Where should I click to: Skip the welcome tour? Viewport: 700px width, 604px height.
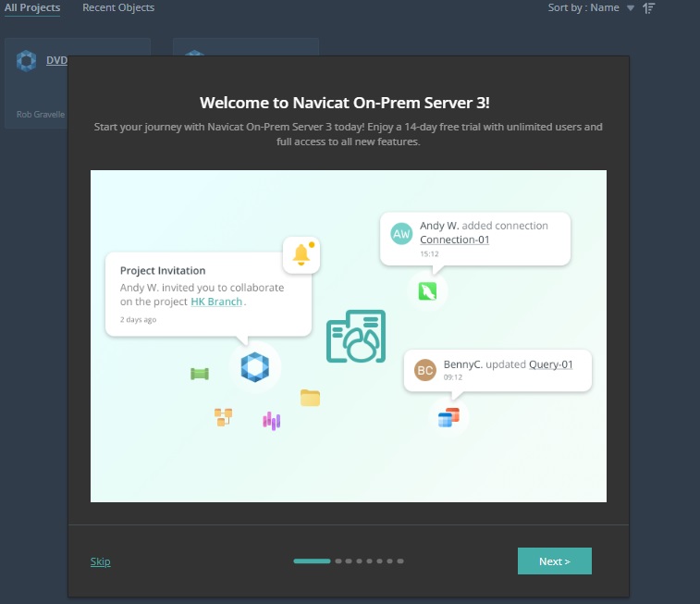coord(100,561)
